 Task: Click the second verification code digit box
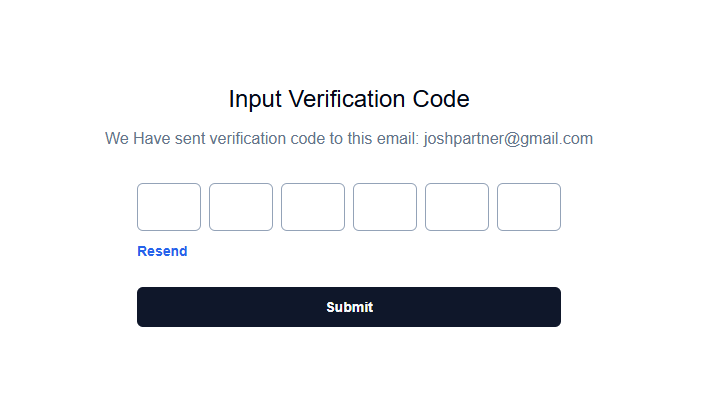[x=241, y=207]
